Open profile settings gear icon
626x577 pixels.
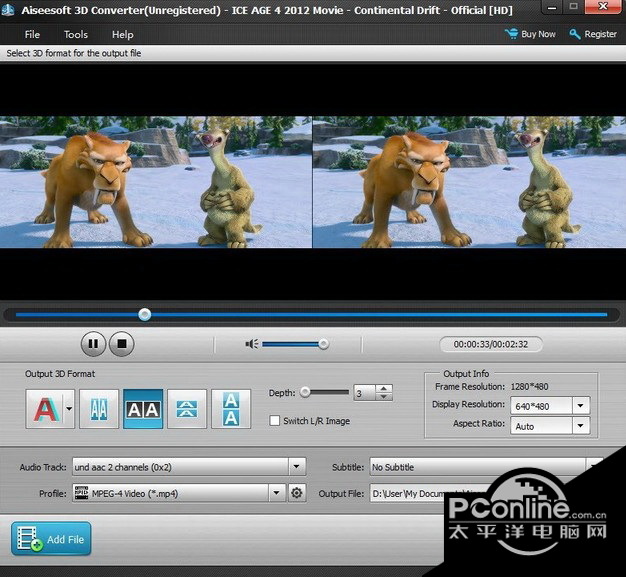pos(297,493)
